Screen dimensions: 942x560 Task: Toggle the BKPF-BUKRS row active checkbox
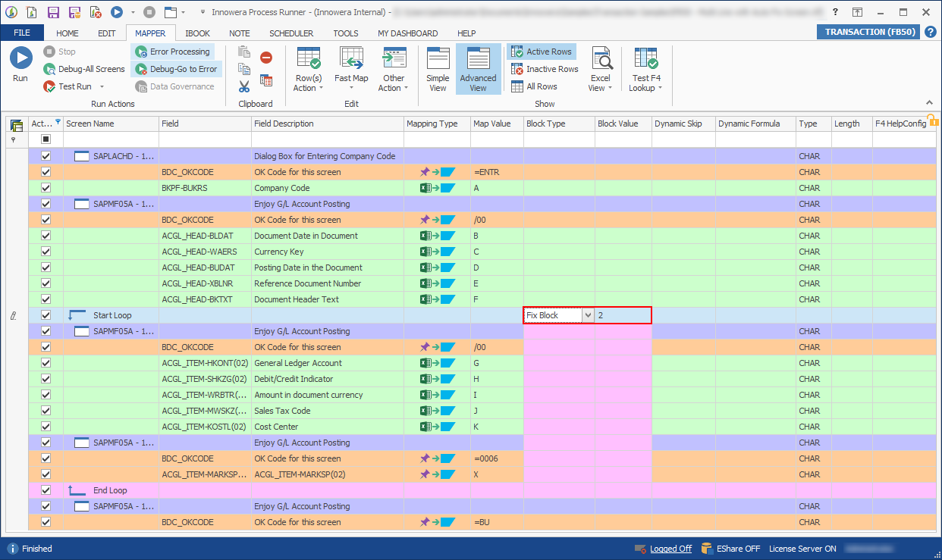point(46,188)
